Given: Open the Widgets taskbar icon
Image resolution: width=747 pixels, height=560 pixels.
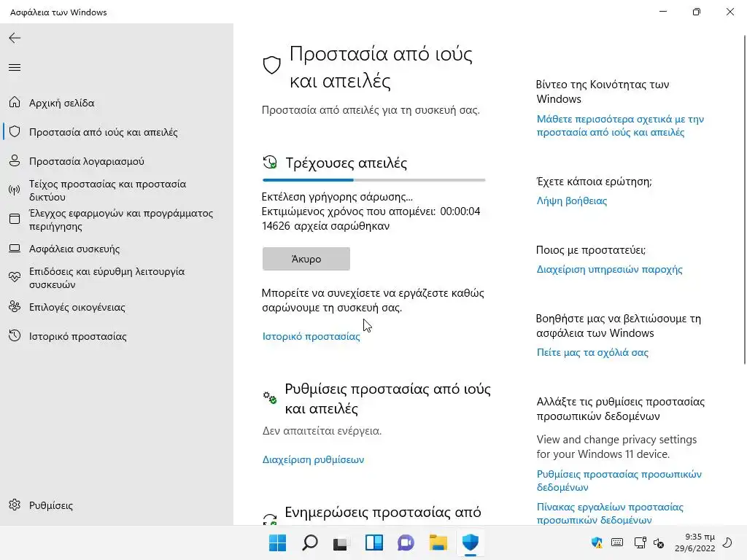Looking at the screenshot, I should (374, 542).
